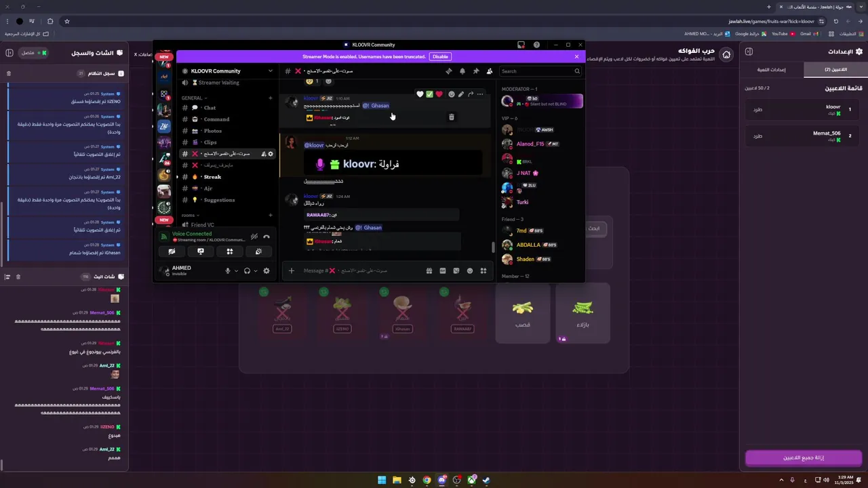Open Alanod_F15 profile in member list
This screenshot has width=868, height=488.
tap(541, 144)
